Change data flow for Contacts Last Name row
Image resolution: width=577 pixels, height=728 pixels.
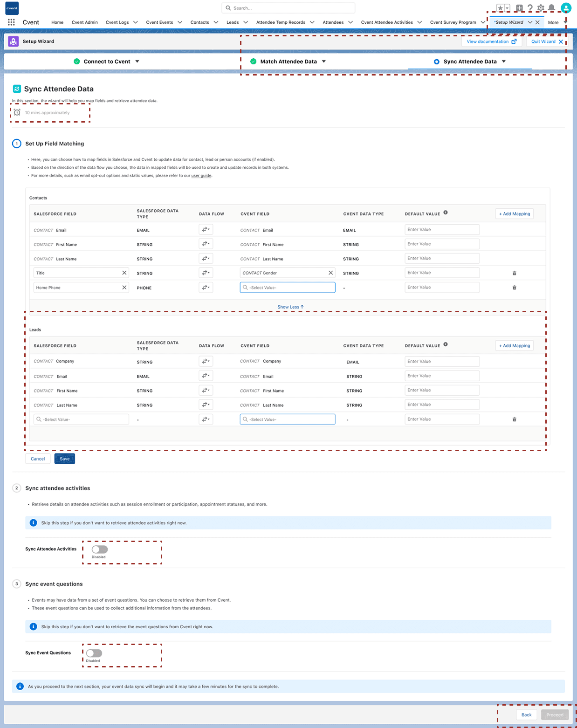click(206, 258)
